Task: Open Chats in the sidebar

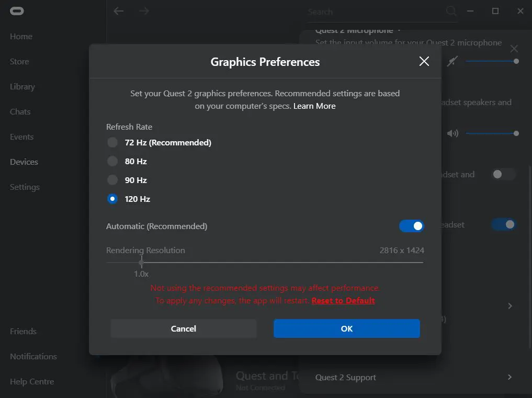Action: (20, 111)
